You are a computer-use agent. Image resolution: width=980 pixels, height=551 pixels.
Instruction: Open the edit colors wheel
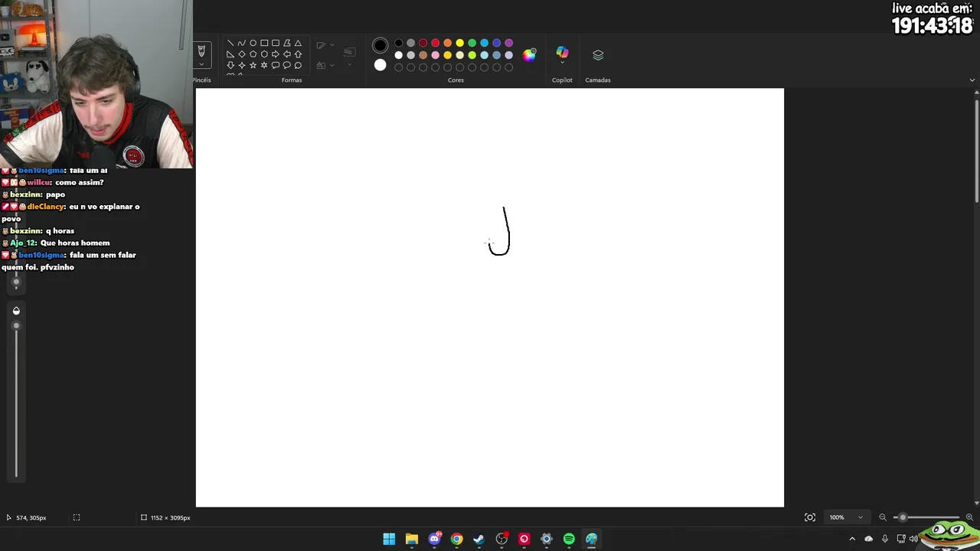tap(530, 54)
